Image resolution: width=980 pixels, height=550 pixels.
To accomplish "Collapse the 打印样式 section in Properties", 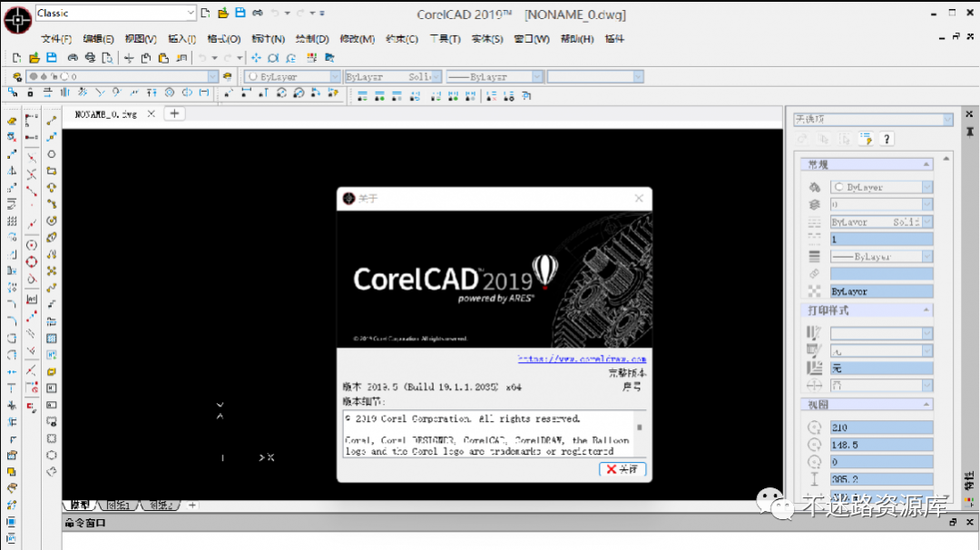I will pos(926,310).
